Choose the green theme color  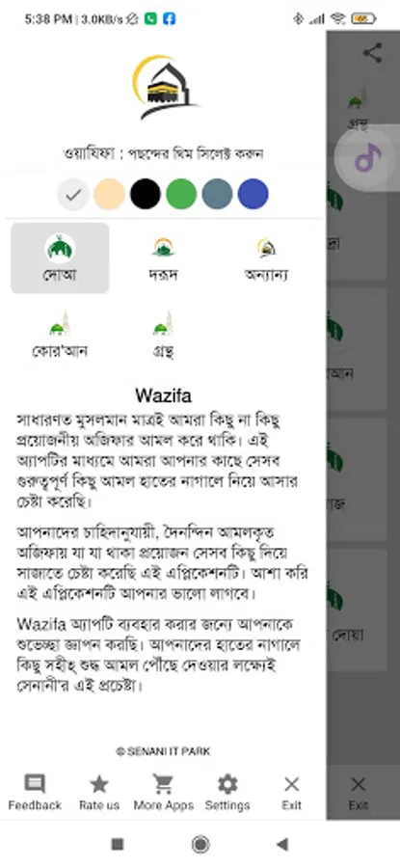click(181, 194)
